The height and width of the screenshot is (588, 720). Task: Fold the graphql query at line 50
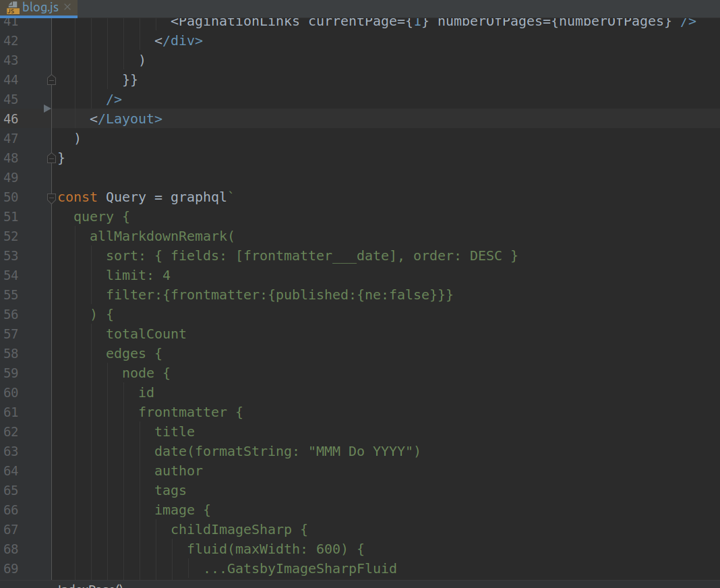click(x=51, y=198)
